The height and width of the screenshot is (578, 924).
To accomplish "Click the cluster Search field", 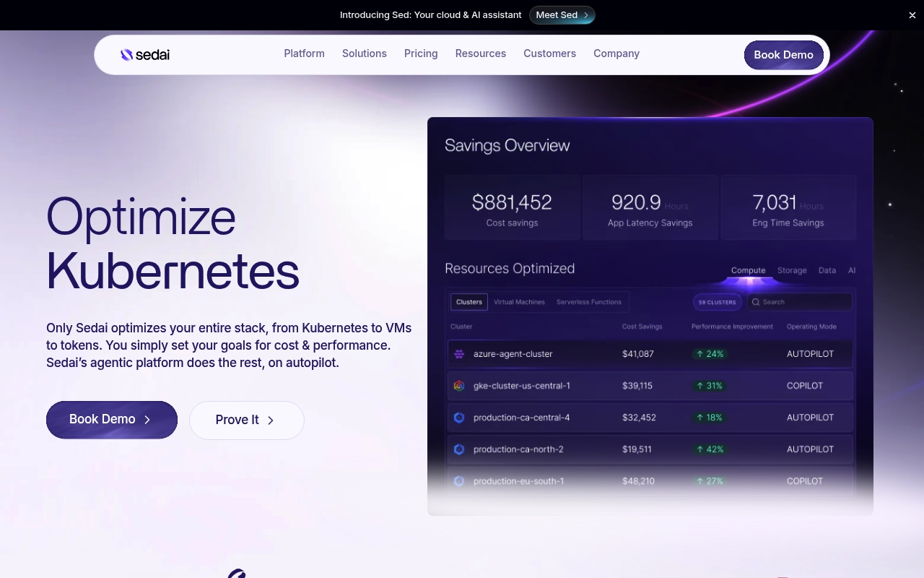I will point(800,302).
